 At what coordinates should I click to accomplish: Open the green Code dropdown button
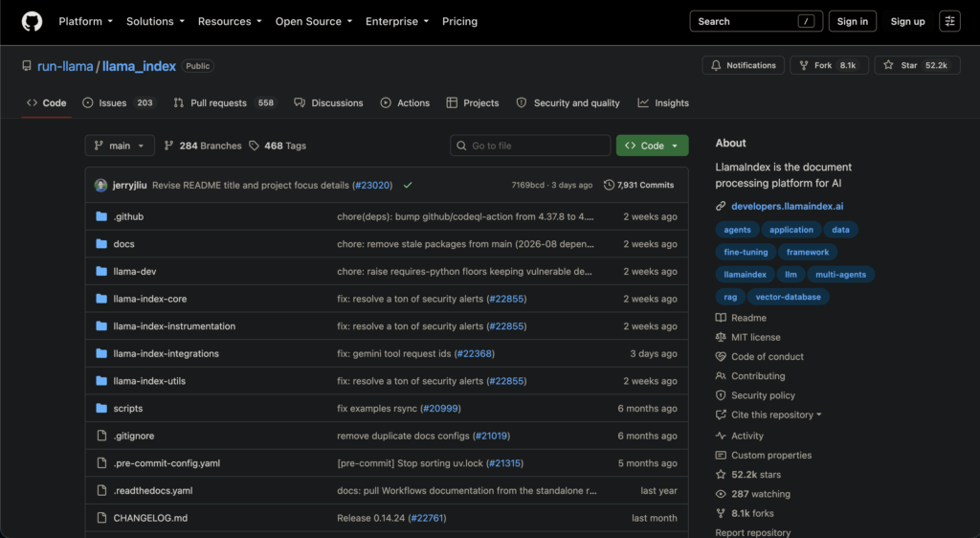coord(652,146)
